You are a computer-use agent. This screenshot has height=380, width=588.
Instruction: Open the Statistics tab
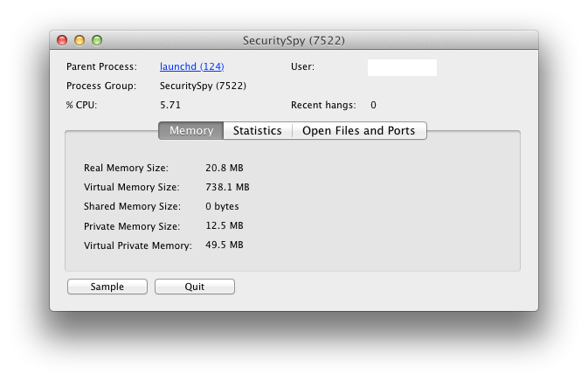257,130
